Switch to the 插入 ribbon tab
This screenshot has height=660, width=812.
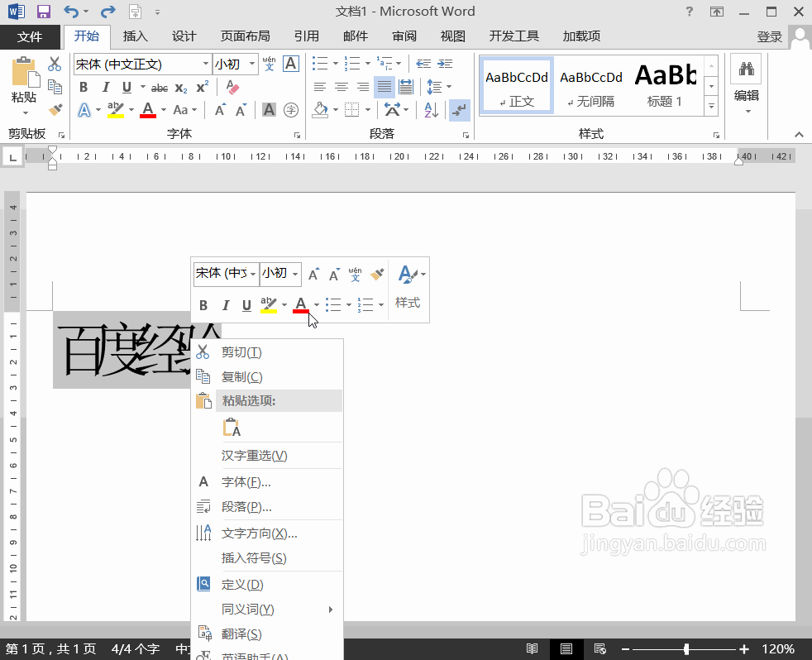click(135, 36)
